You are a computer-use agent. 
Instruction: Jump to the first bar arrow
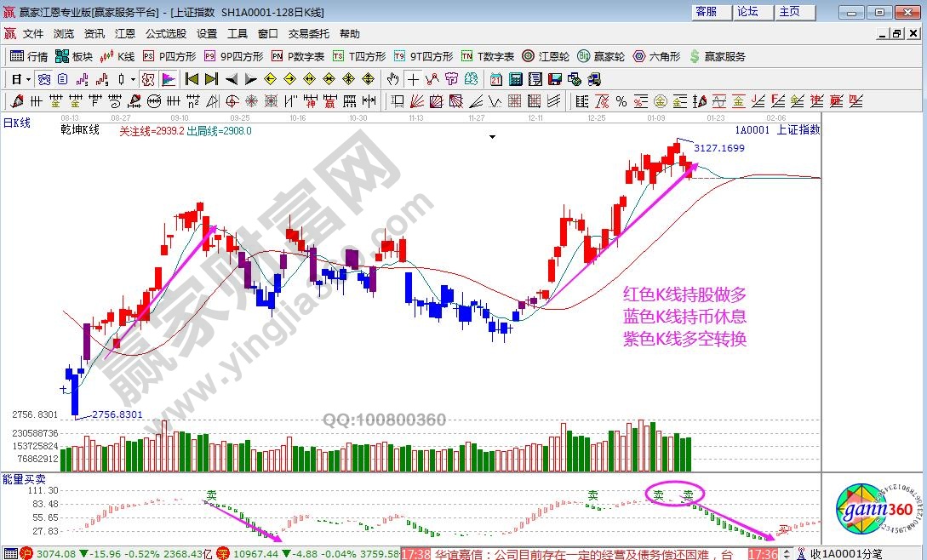pos(192,79)
